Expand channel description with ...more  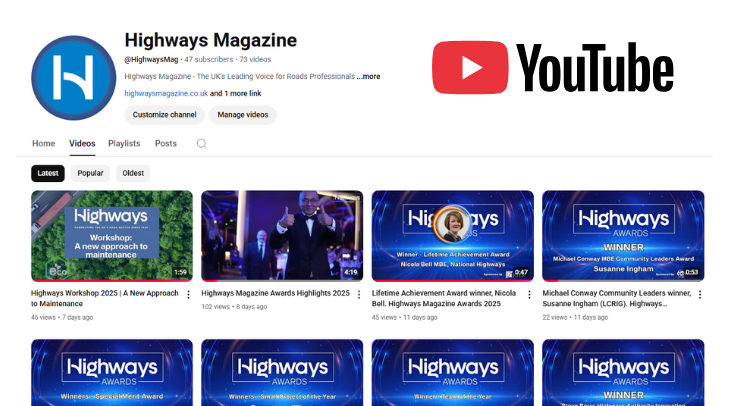[x=368, y=76]
